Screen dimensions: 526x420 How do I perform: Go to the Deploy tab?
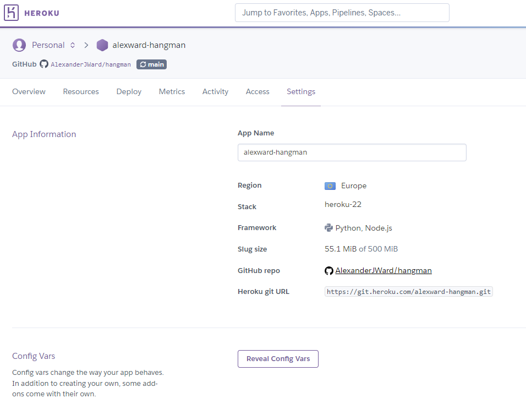(129, 92)
